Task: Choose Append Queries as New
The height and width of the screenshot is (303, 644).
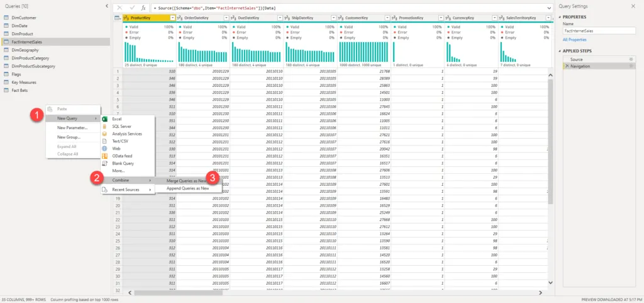Action: [187, 188]
